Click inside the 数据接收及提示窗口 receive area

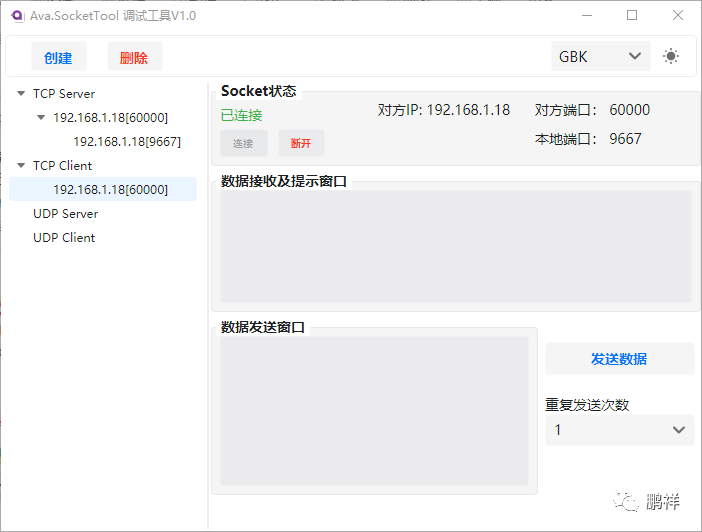click(456, 246)
